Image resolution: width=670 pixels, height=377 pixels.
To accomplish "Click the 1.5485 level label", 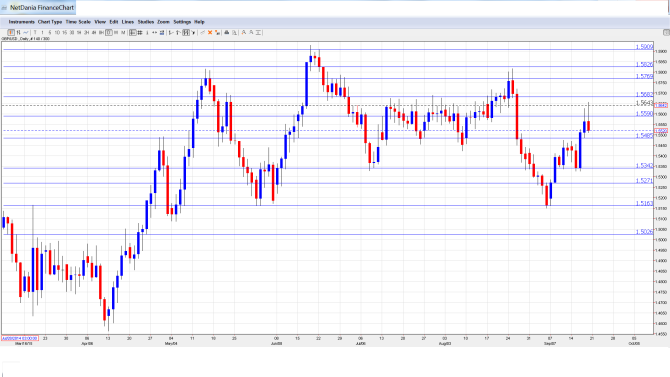I will click(x=644, y=135).
